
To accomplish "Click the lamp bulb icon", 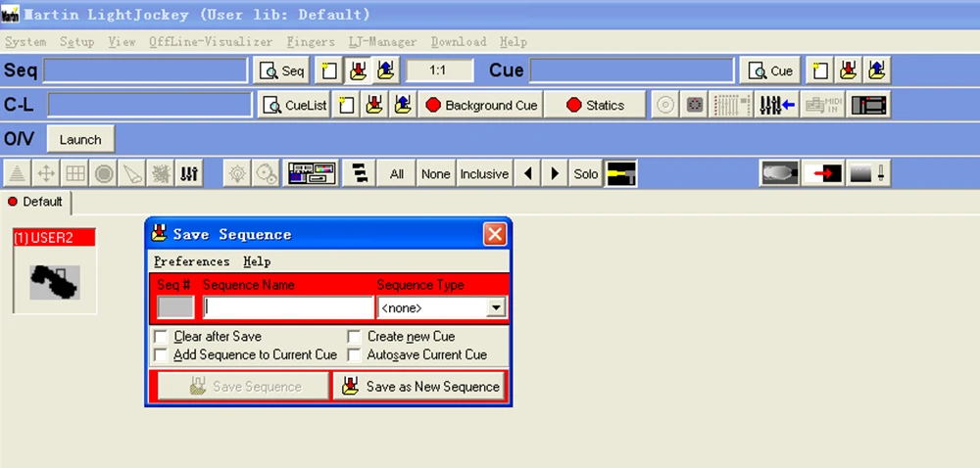I will (x=237, y=173).
